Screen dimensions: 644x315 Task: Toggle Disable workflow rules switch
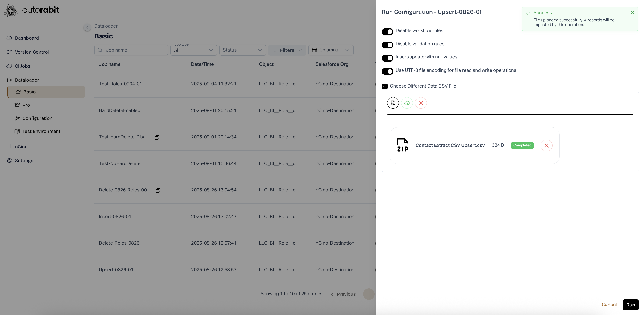pyautogui.click(x=387, y=32)
